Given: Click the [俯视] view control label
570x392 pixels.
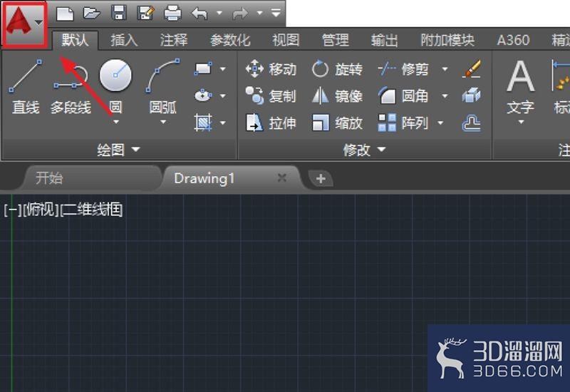Looking at the screenshot, I should pyautogui.click(x=41, y=210).
